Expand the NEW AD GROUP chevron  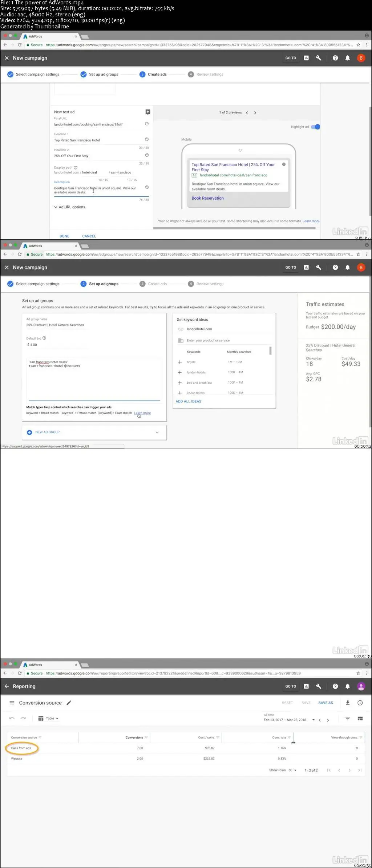coord(157,432)
